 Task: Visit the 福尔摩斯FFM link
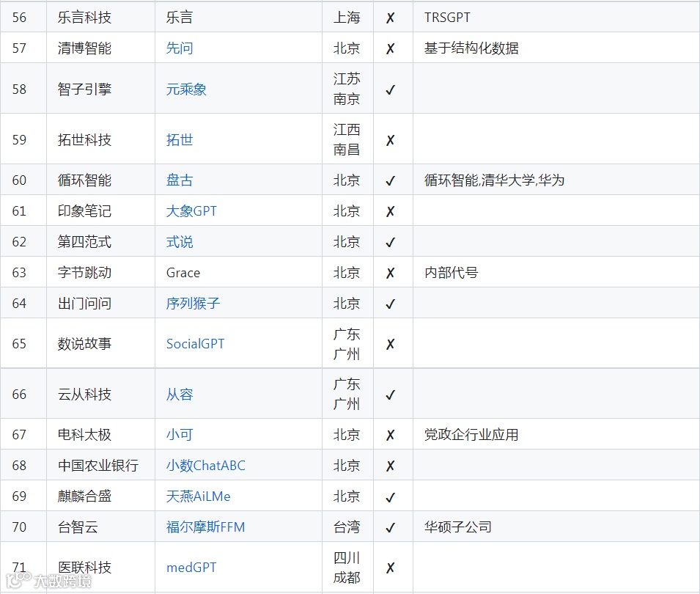[205, 527]
